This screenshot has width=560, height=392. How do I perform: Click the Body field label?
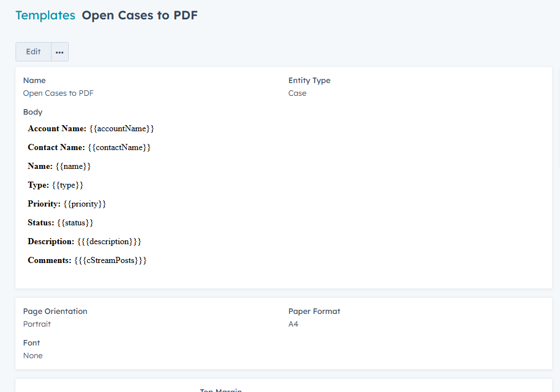(33, 112)
